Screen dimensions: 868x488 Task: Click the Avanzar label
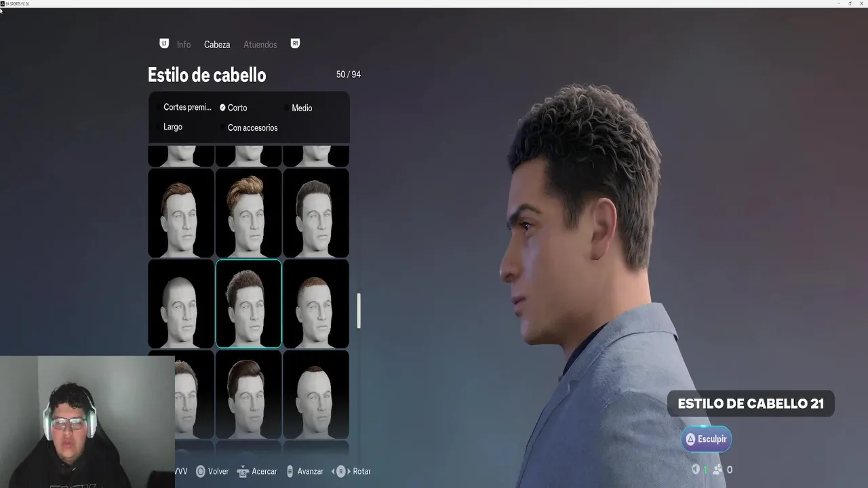pos(311,471)
